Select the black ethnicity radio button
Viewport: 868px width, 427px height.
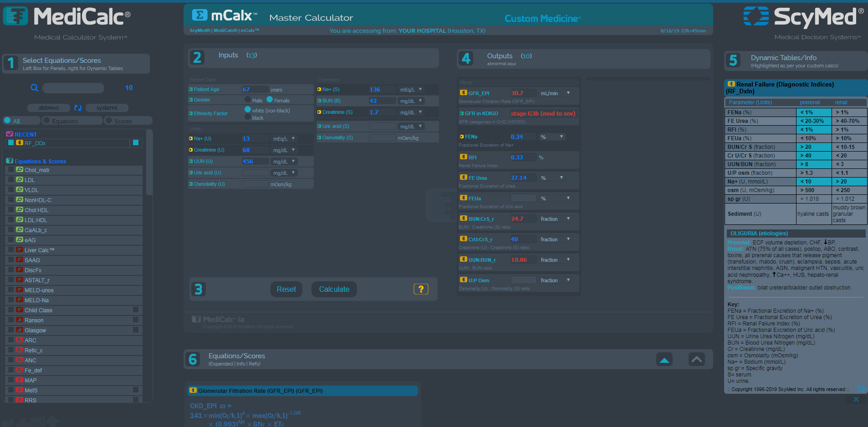tap(248, 117)
